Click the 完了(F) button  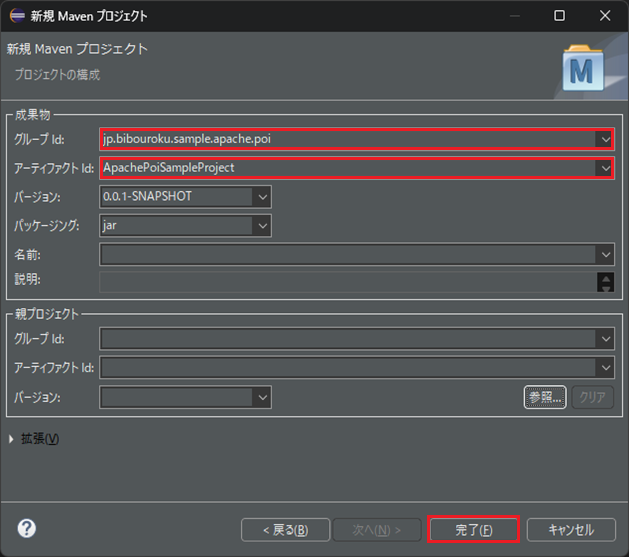click(x=473, y=529)
